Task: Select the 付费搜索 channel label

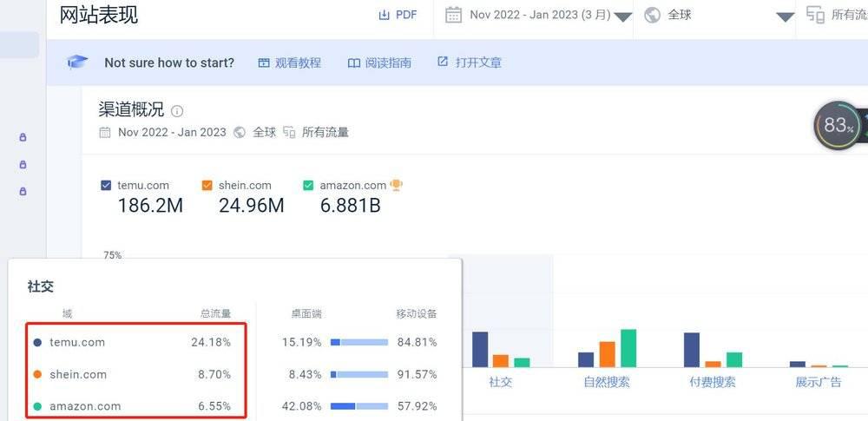Action: tap(713, 382)
